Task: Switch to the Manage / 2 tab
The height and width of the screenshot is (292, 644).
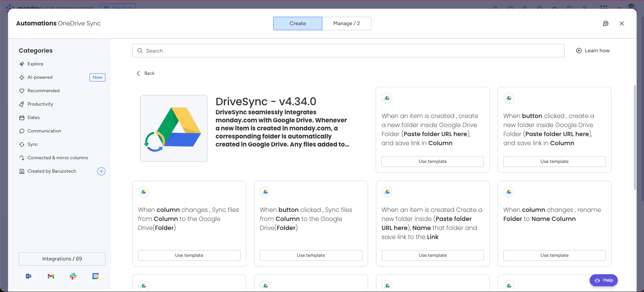Action: click(347, 23)
